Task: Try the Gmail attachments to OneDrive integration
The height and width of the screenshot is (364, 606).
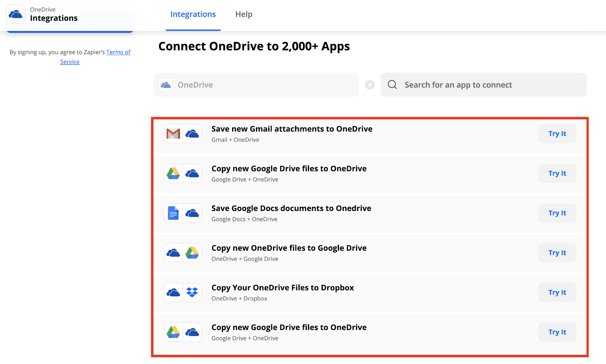Action: [557, 134]
